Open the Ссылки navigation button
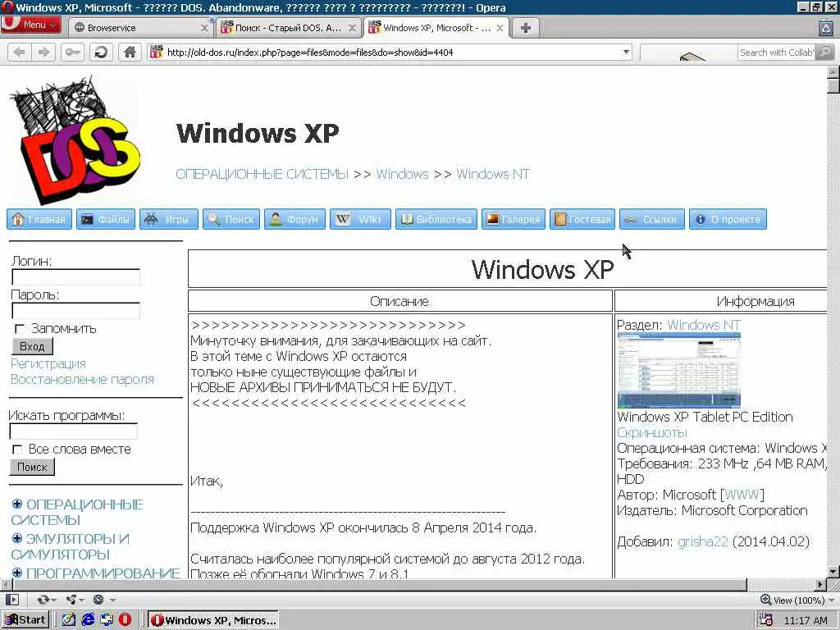840x630 pixels. tap(652, 219)
